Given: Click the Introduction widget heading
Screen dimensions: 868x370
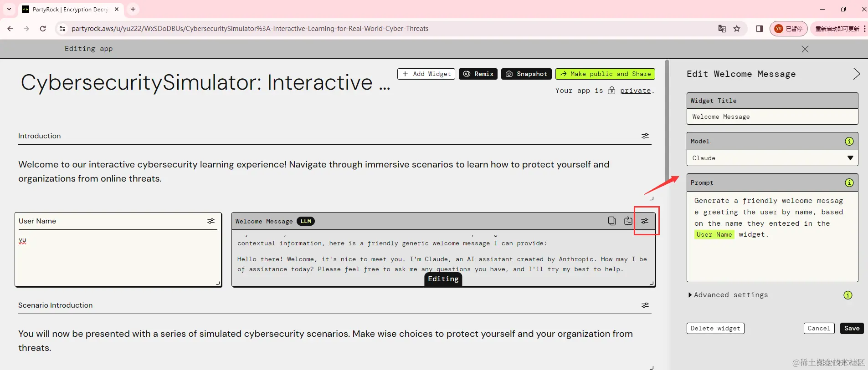Looking at the screenshot, I should pyautogui.click(x=39, y=136).
